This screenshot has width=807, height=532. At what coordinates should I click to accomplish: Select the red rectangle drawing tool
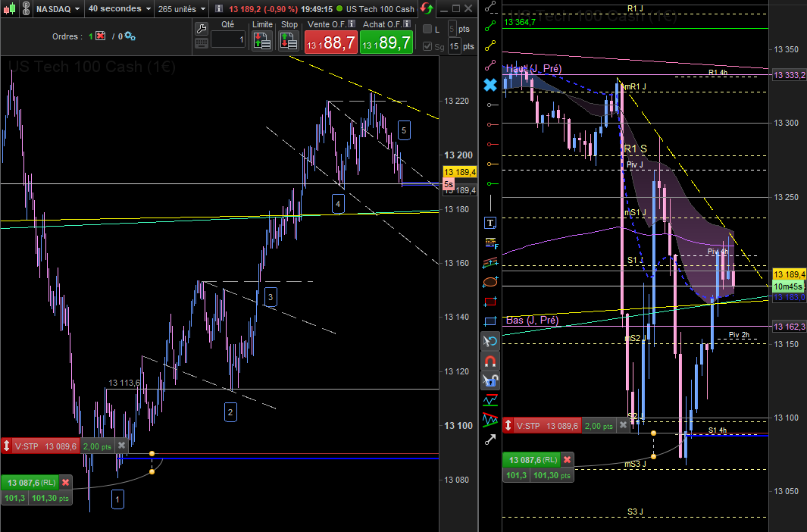coord(490,302)
